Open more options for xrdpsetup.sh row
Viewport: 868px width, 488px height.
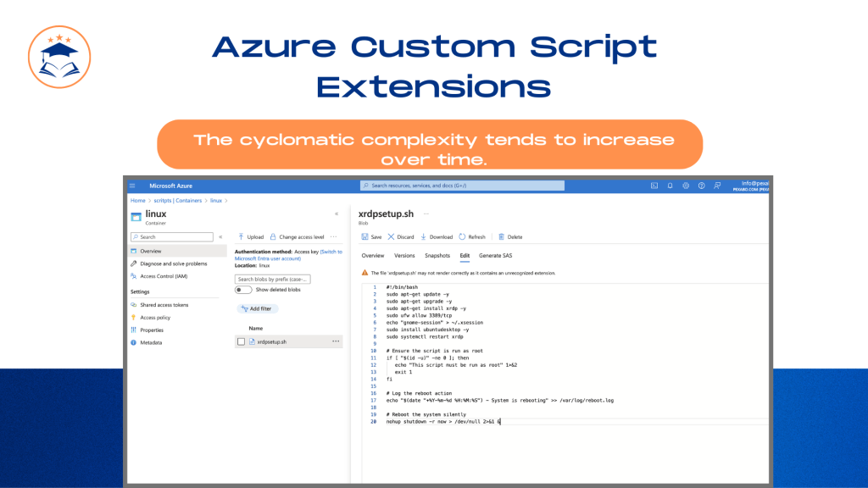coord(336,341)
